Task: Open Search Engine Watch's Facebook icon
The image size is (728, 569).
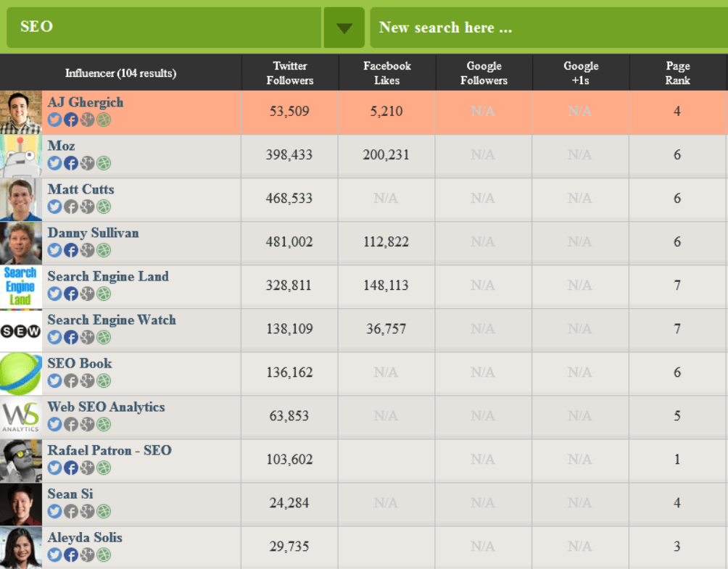Action: tap(71, 337)
